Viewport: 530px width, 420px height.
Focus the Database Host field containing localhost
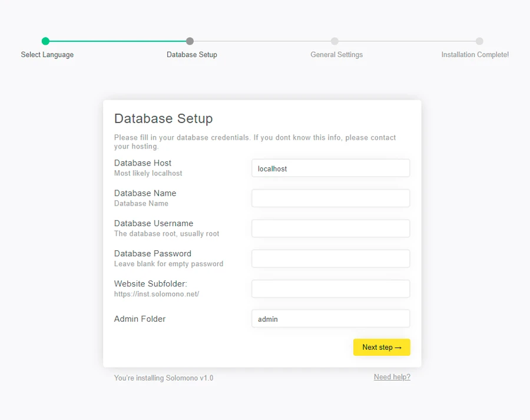coord(330,168)
